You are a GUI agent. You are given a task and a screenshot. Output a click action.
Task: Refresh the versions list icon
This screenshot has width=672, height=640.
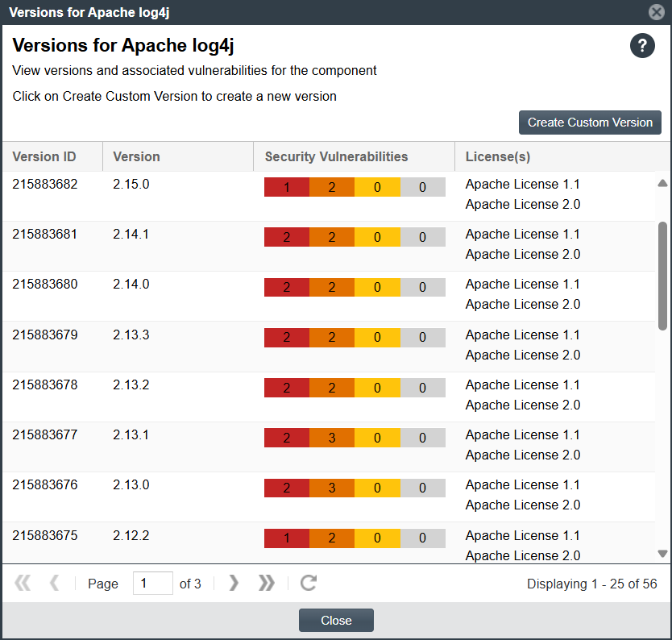(x=308, y=583)
